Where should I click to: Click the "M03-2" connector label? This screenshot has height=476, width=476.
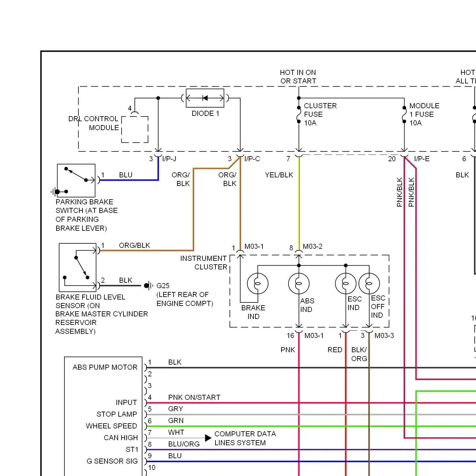click(x=313, y=246)
